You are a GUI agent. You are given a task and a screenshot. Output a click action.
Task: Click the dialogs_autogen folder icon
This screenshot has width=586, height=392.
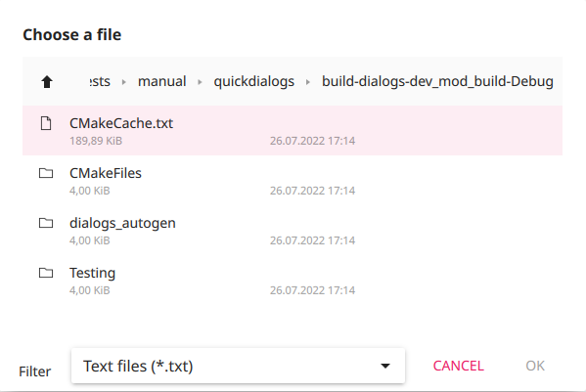point(46,223)
